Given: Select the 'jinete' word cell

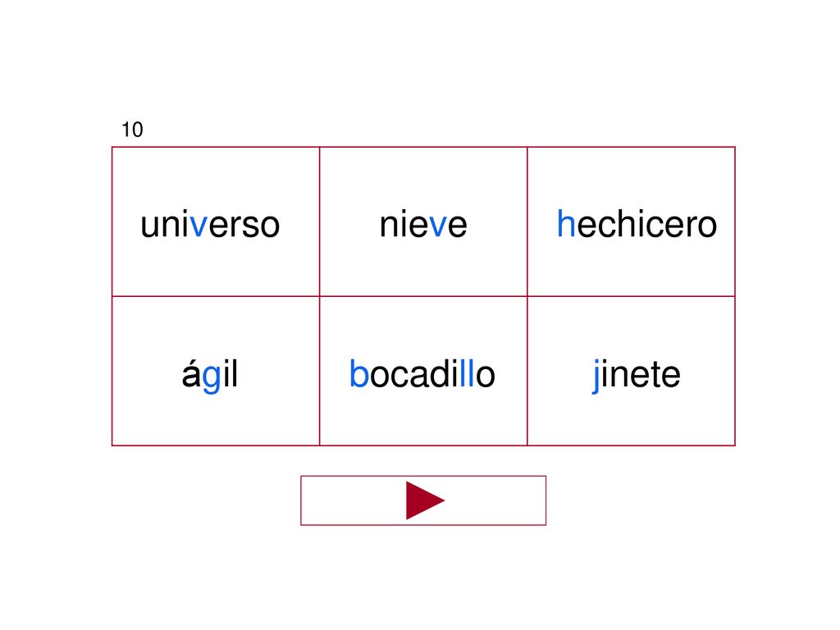Looking at the screenshot, I should (631, 371).
